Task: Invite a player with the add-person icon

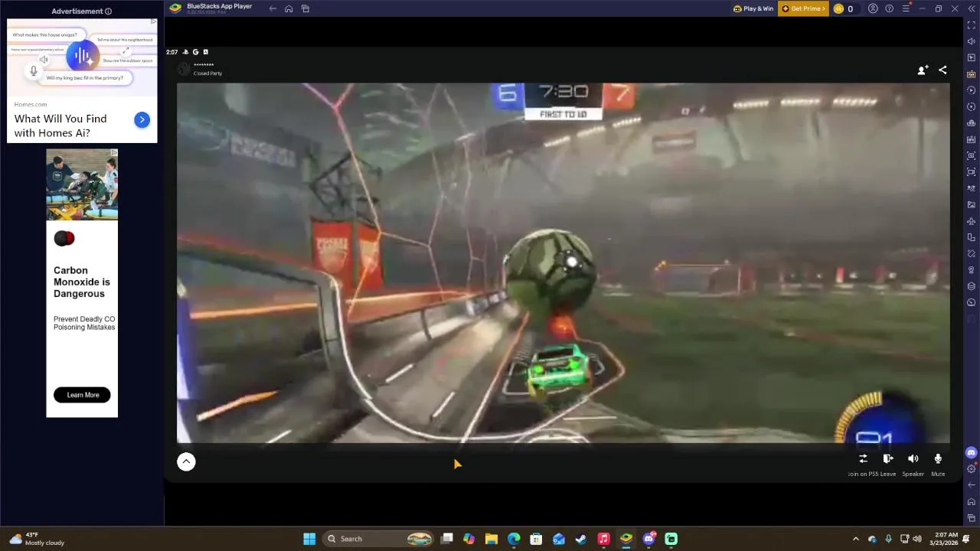Action: click(923, 70)
